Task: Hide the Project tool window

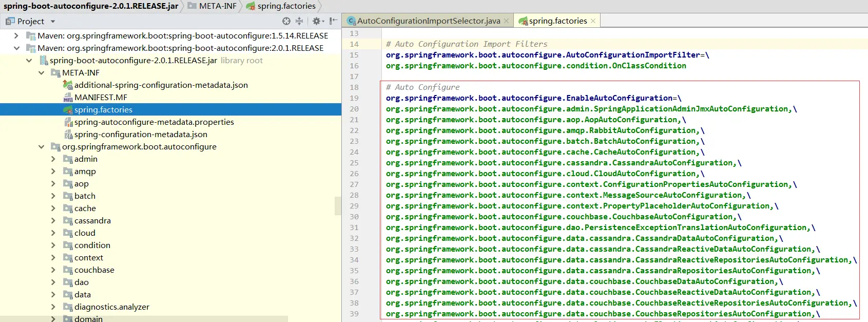Action: point(333,21)
